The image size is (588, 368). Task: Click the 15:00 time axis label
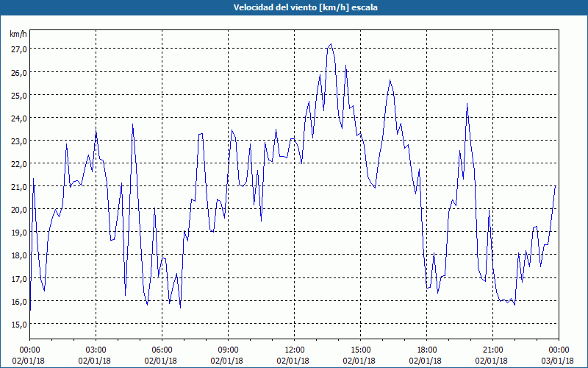[360, 350]
